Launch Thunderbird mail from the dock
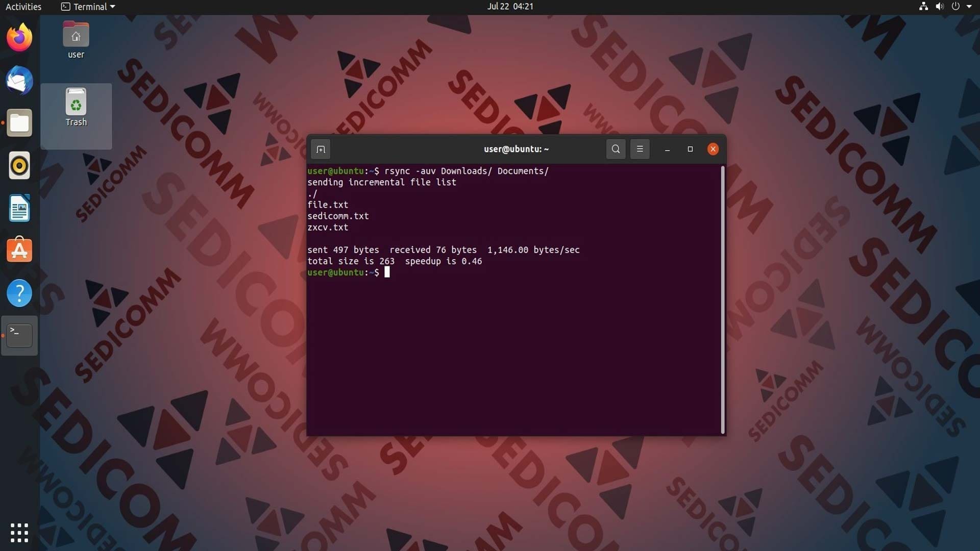 pyautogui.click(x=19, y=80)
